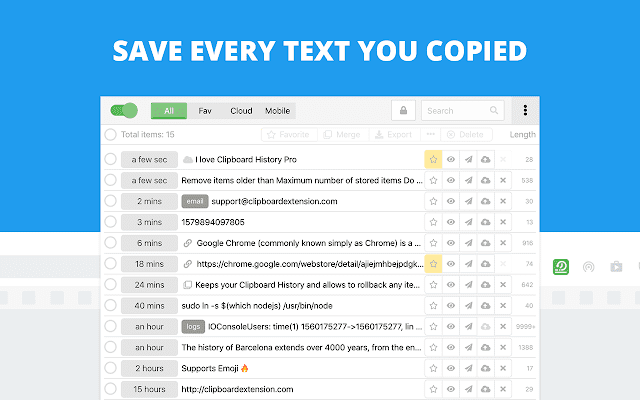Select the 'sudo ln -s' row checkbox
Image resolution: width=640 pixels, height=400 pixels.
(x=110, y=305)
